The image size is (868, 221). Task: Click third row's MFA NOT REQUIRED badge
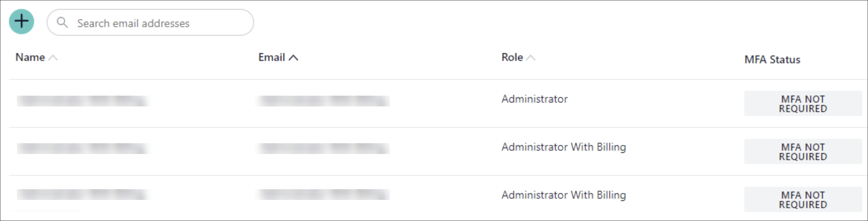point(803,199)
